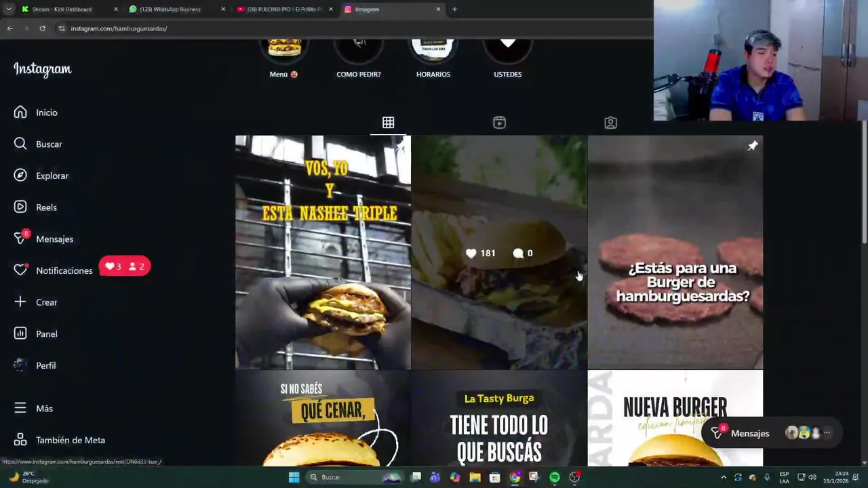Click the taskbar Buscar search box
Viewport: 868px width, 488px height.
(355, 477)
